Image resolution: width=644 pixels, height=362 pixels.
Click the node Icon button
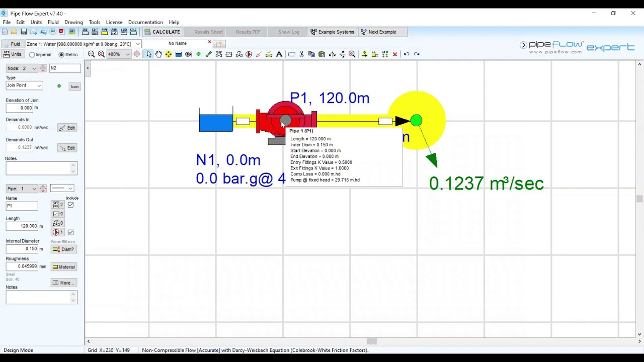point(74,86)
